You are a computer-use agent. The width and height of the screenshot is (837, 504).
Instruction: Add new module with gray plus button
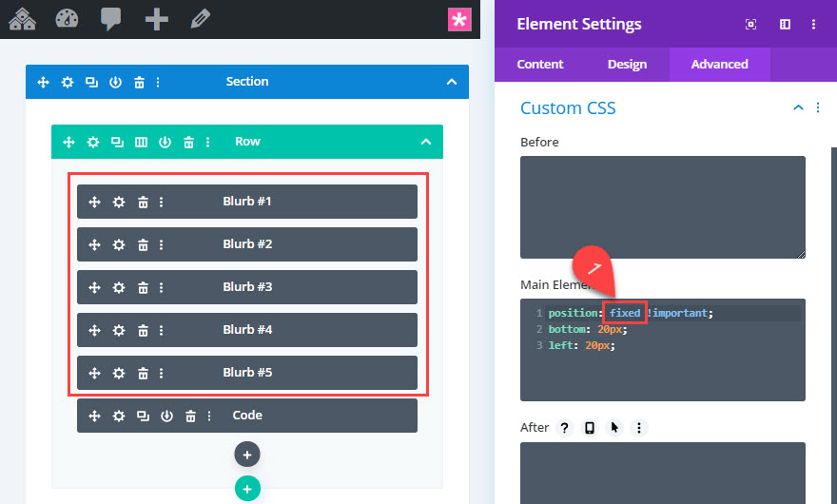click(x=247, y=455)
